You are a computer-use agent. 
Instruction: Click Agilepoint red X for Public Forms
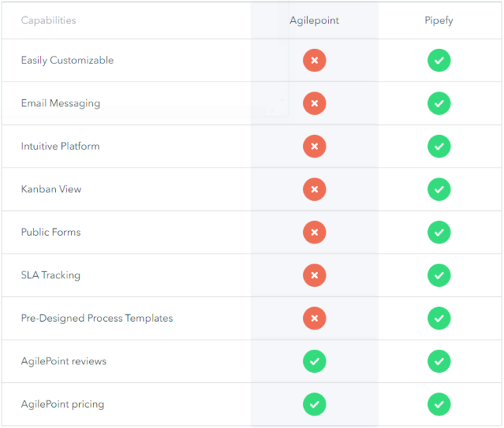(x=314, y=232)
